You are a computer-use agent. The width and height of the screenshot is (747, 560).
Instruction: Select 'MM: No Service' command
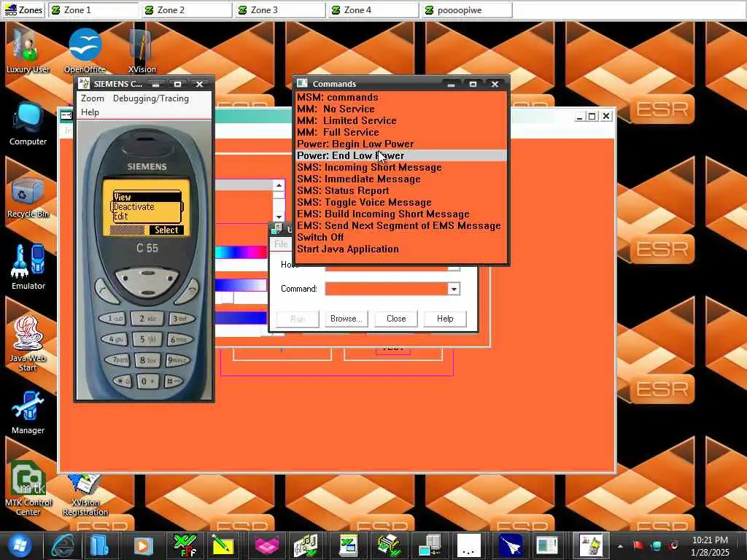coord(401,109)
